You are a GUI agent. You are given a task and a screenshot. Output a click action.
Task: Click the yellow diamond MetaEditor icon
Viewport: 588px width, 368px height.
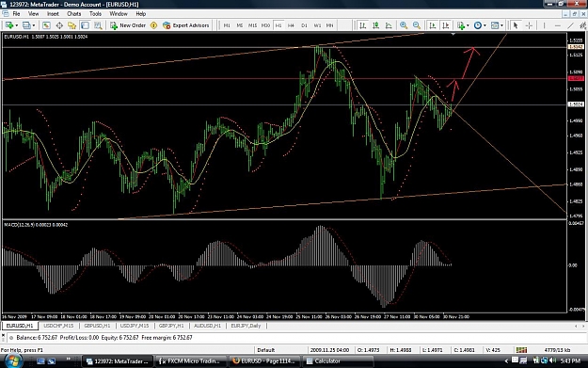tap(153, 25)
